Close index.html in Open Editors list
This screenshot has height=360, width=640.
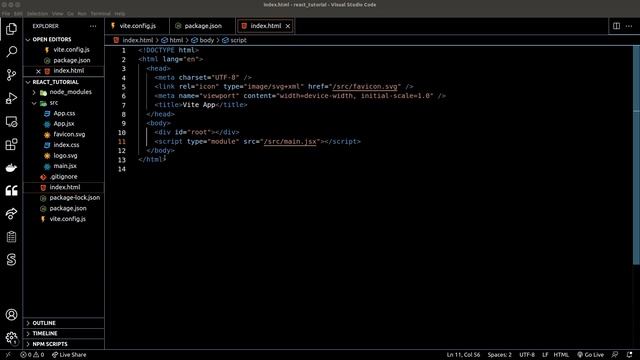pyautogui.click(x=38, y=71)
